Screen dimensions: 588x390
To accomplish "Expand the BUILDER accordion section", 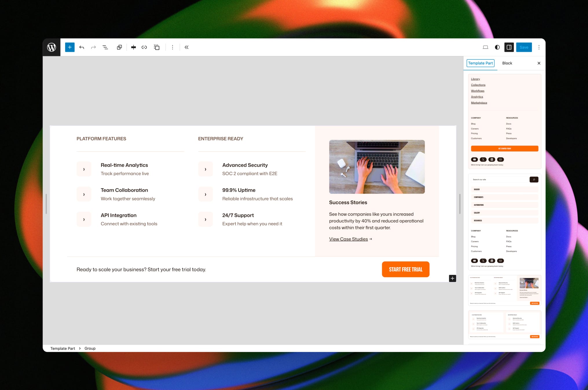I will 505,189.
